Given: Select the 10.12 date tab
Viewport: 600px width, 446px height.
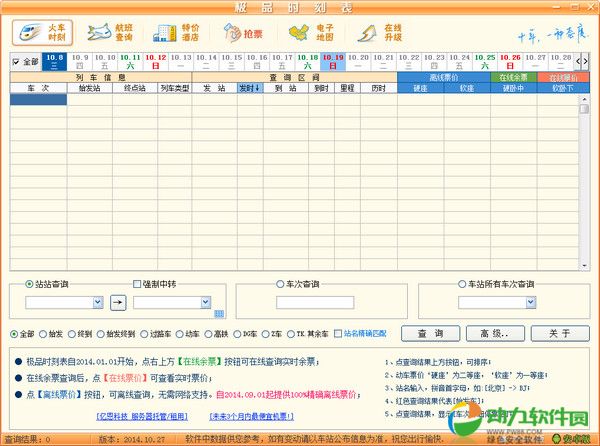Looking at the screenshot, I should (155, 62).
